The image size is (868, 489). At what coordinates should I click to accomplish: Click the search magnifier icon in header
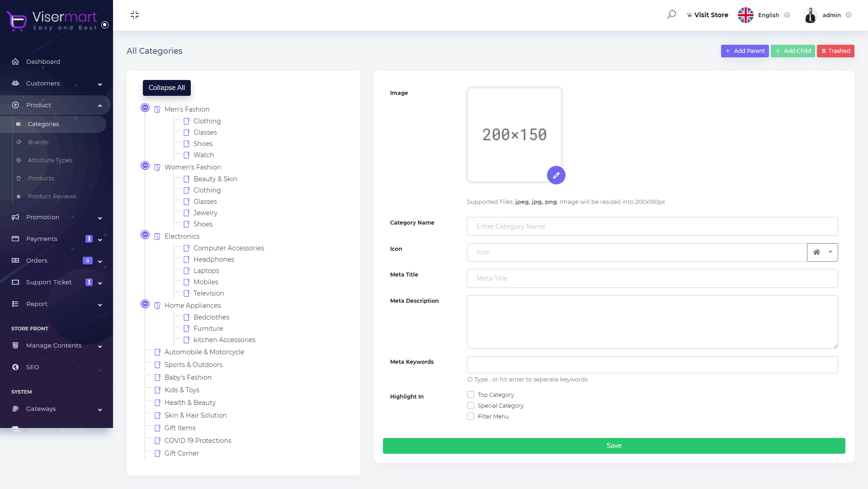click(x=671, y=14)
